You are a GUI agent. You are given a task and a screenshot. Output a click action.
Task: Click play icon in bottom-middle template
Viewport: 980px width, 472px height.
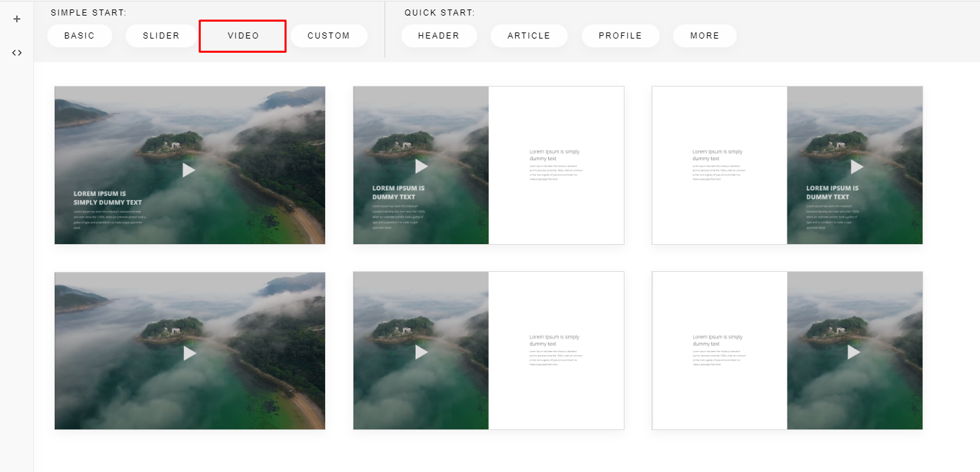(421, 352)
